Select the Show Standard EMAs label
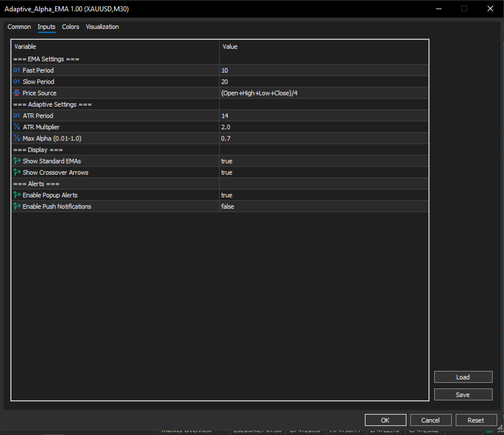 pyautogui.click(x=52, y=161)
